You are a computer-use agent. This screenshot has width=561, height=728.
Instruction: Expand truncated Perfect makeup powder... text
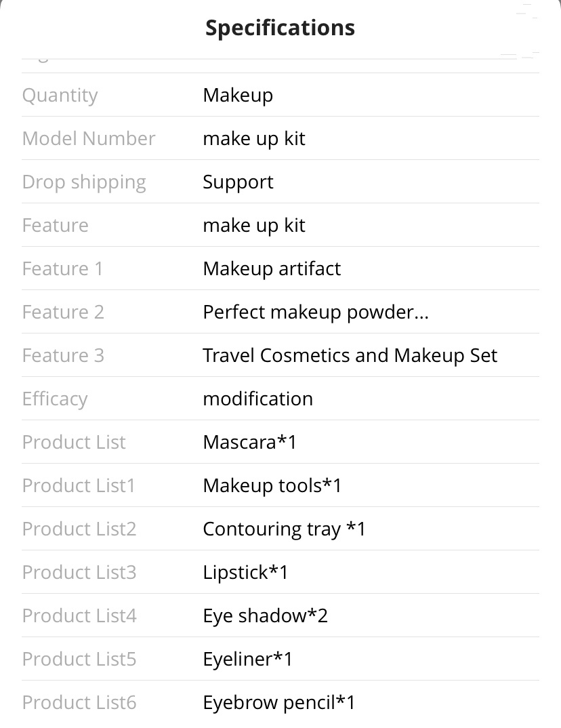click(316, 312)
